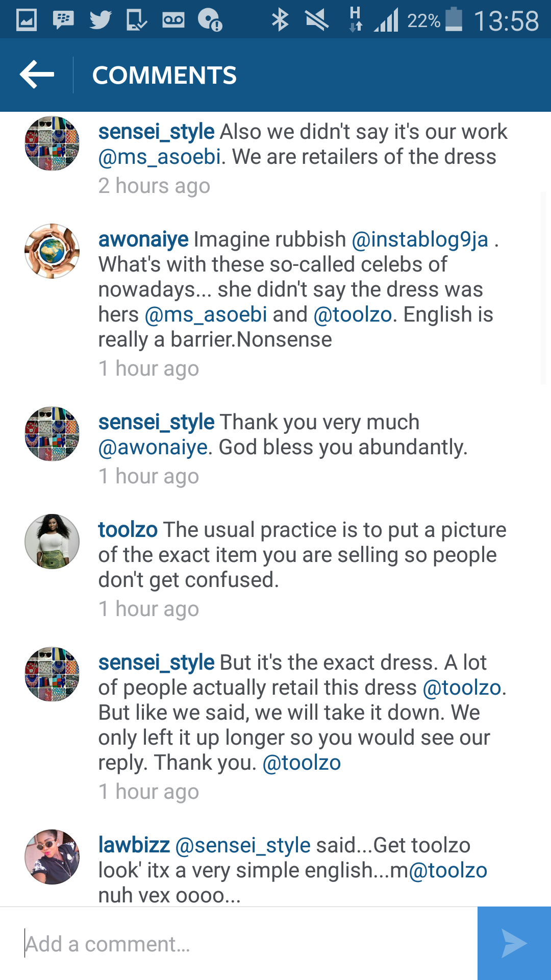Tap the battery icon in status bar
Viewport: 551px width, 980px height.
(454, 19)
